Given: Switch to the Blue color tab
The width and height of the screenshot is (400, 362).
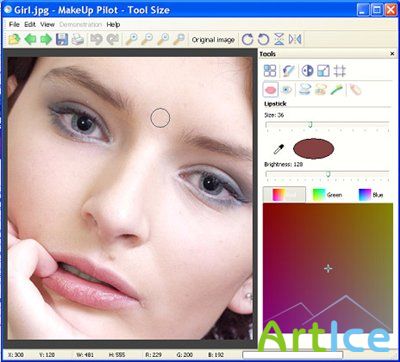Looking at the screenshot, I should coord(371,195).
